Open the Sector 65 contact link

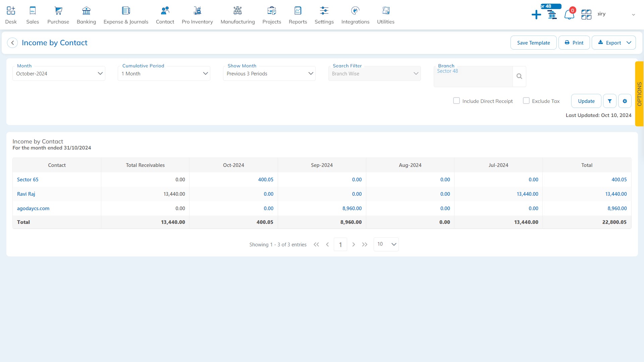[28, 180]
